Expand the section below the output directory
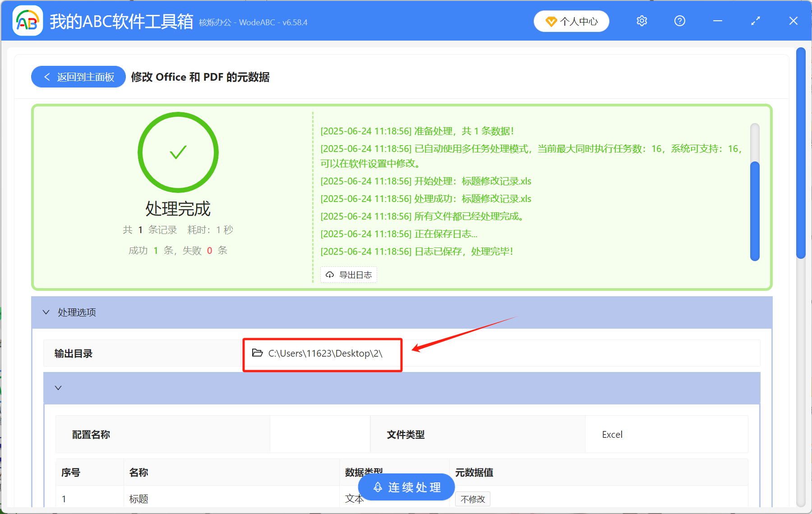This screenshot has width=812, height=514. click(x=58, y=388)
